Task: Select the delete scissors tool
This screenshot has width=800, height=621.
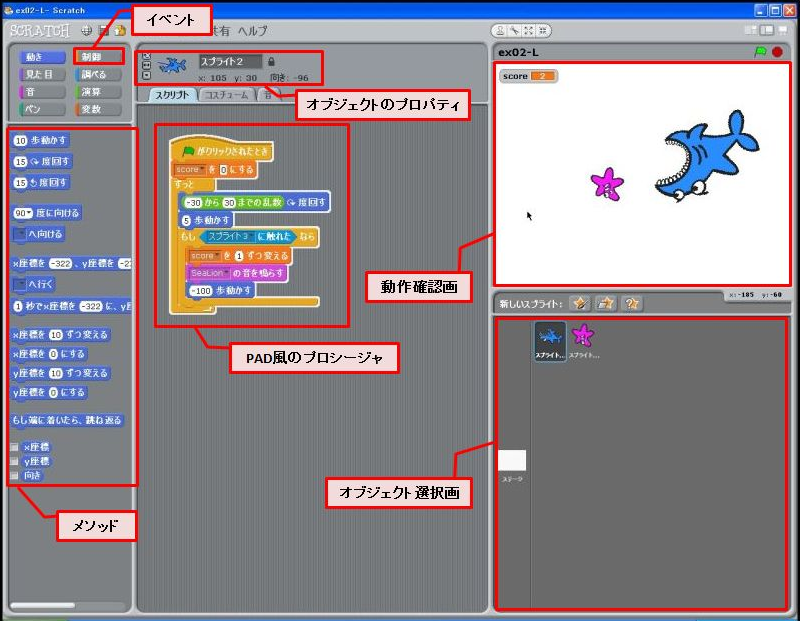Action: point(514,31)
